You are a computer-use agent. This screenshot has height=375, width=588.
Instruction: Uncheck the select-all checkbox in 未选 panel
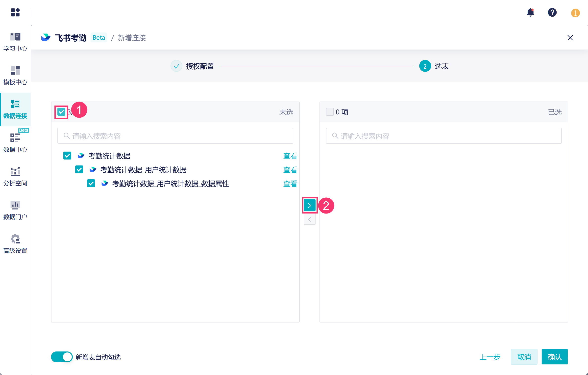(x=61, y=112)
